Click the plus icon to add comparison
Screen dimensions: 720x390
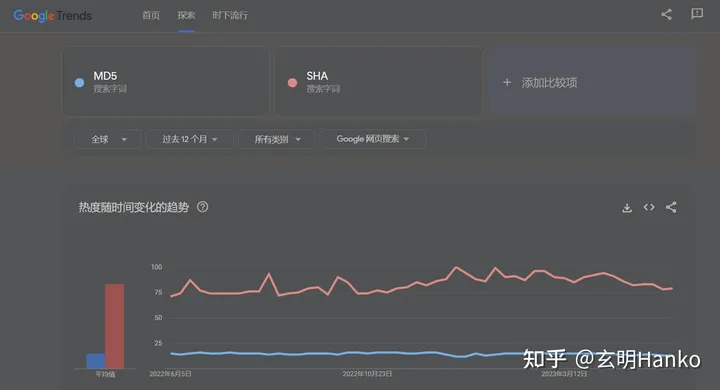tap(507, 83)
